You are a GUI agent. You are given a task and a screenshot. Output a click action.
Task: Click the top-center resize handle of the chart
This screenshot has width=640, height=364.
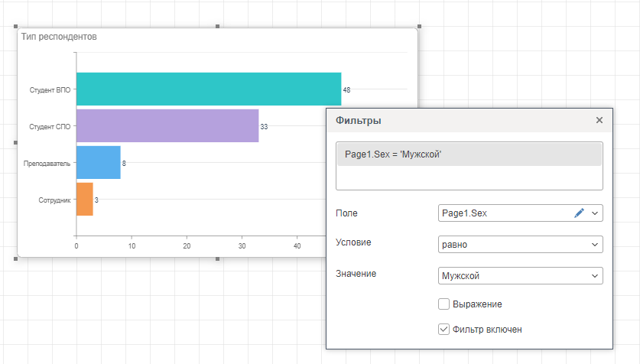click(x=218, y=27)
